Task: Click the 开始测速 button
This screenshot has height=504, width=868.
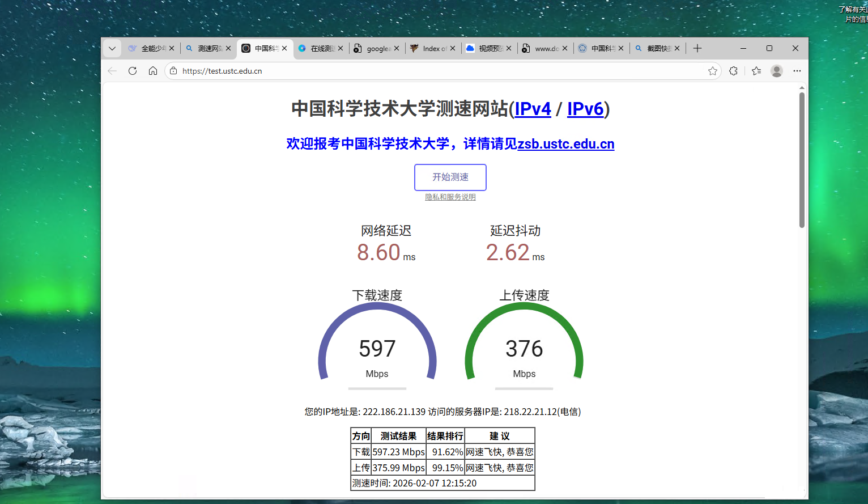Action: 450,177
